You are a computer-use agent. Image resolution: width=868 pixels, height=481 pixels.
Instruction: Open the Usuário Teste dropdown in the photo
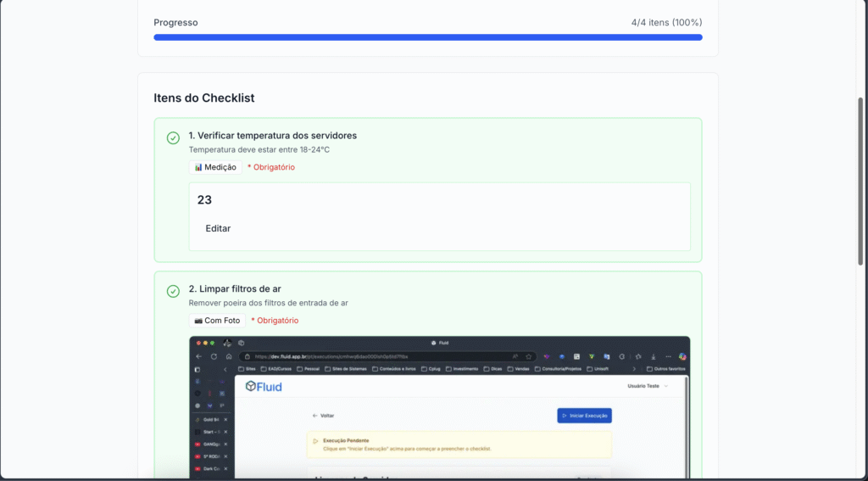(647, 386)
